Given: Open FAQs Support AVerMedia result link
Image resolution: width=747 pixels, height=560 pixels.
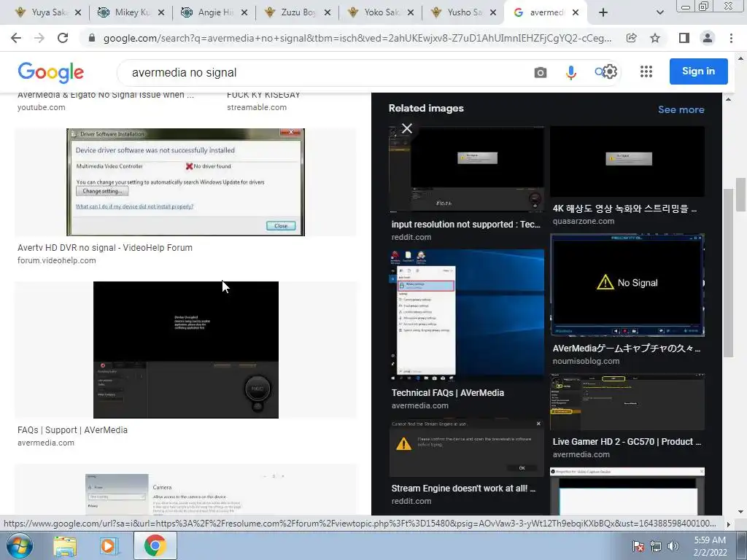Looking at the screenshot, I should tap(72, 430).
